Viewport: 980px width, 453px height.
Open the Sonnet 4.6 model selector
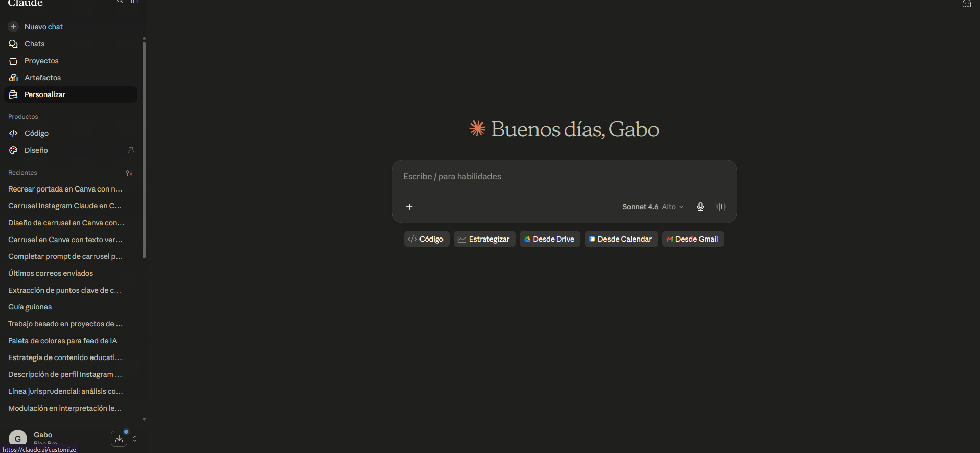pos(652,207)
